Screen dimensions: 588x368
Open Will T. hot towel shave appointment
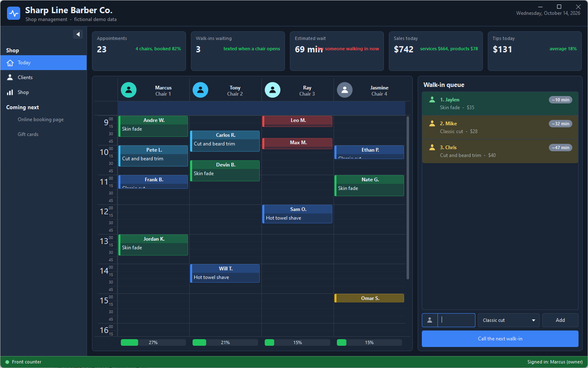225,273
